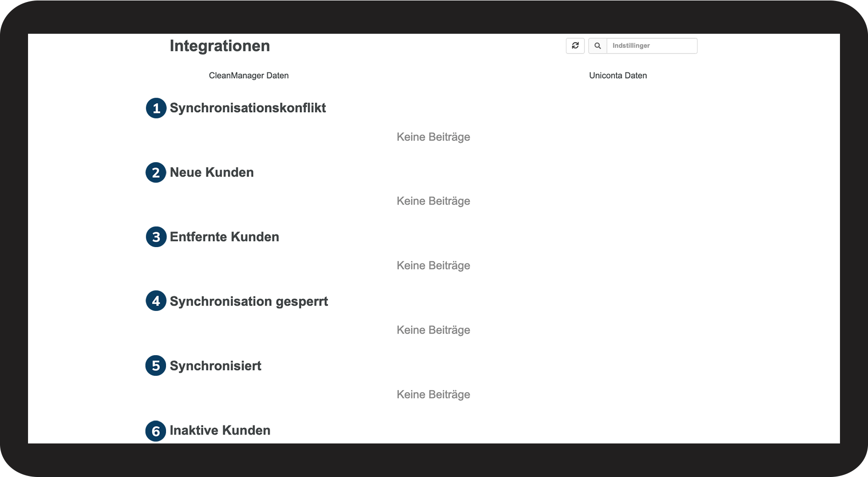Click the number 6 badge icon
868x477 pixels.
(x=156, y=431)
